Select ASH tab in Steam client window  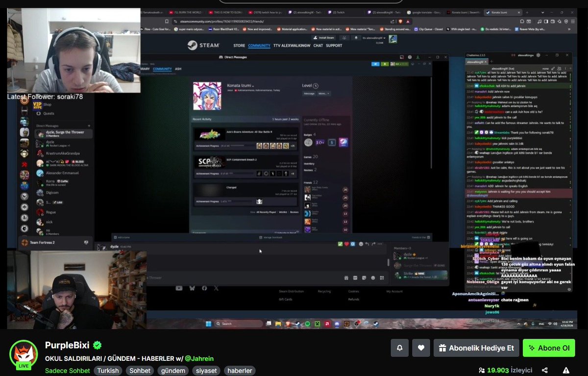(x=178, y=69)
